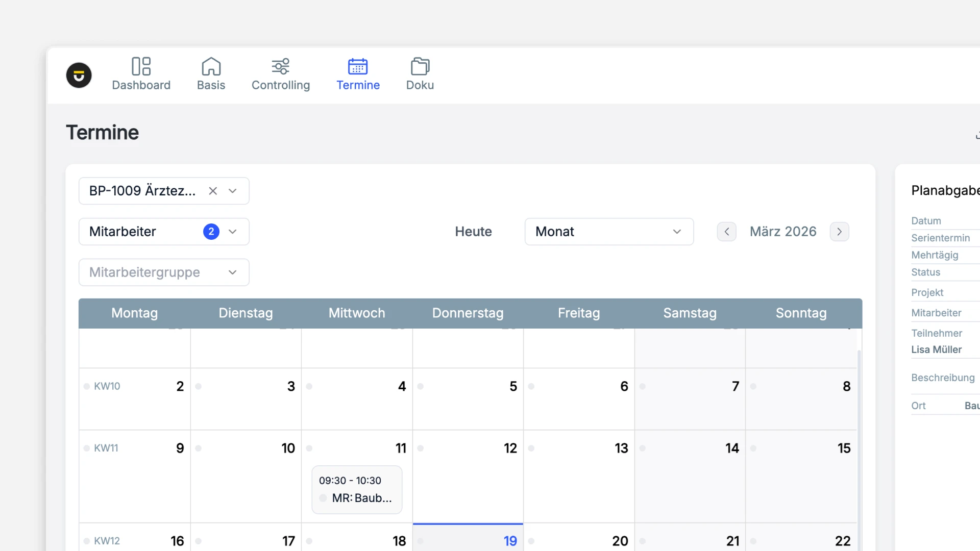Go to next month arrow

tap(839, 232)
